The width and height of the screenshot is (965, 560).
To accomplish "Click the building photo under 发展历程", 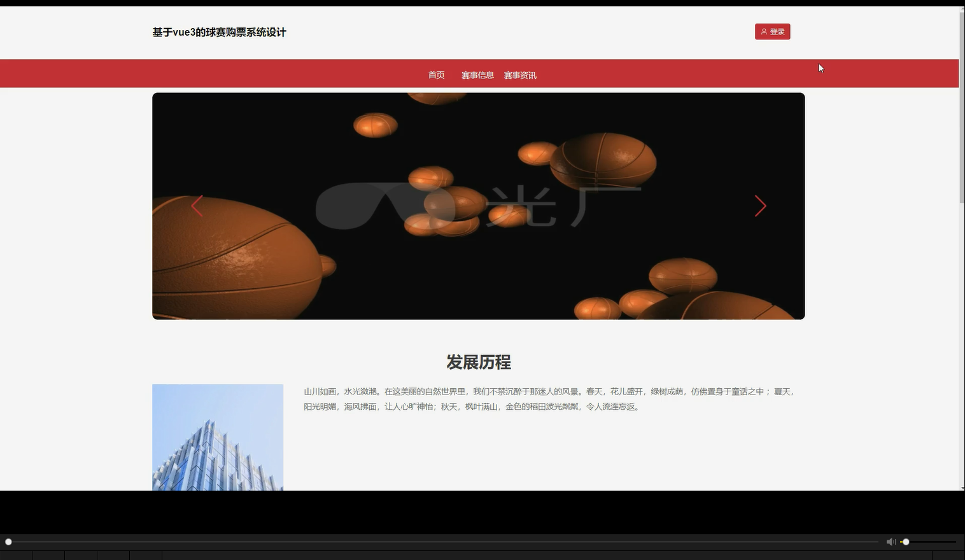I will 218,437.
